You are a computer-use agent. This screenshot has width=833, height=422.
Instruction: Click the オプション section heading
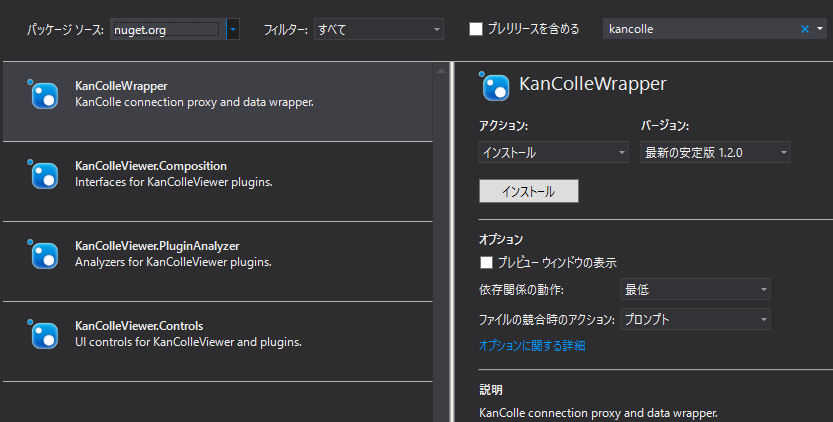click(x=501, y=239)
